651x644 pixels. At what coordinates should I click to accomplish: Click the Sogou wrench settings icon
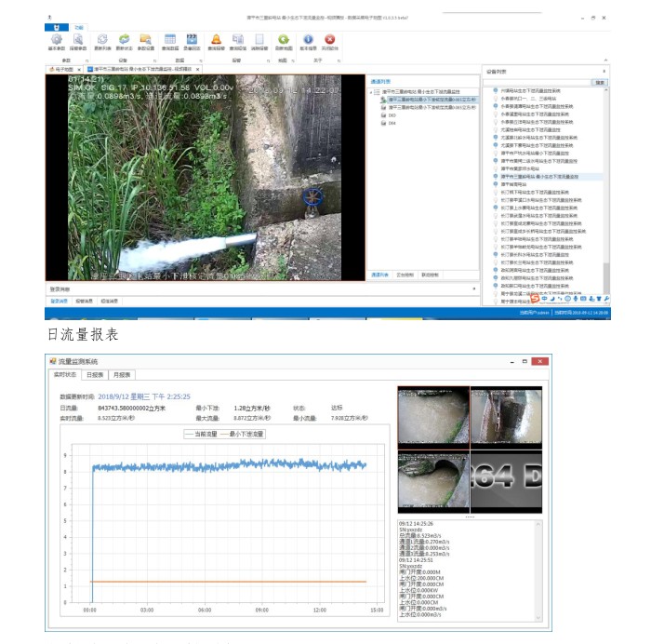click(606, 299)
